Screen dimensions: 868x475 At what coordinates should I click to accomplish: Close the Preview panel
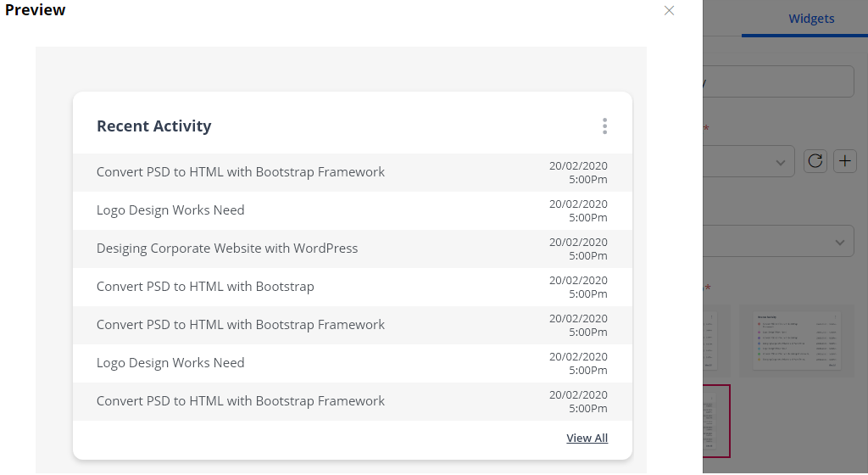click(669, 10)
